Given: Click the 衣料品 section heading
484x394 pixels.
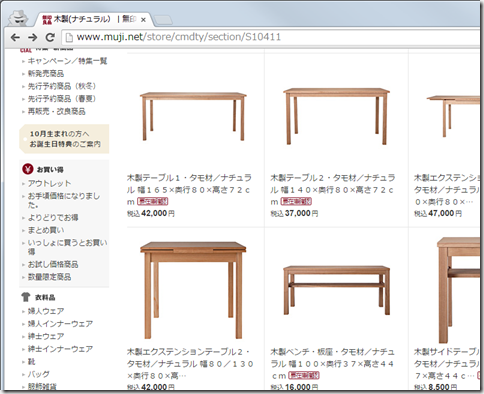Looking at the screenshot, I should (45, 297).
